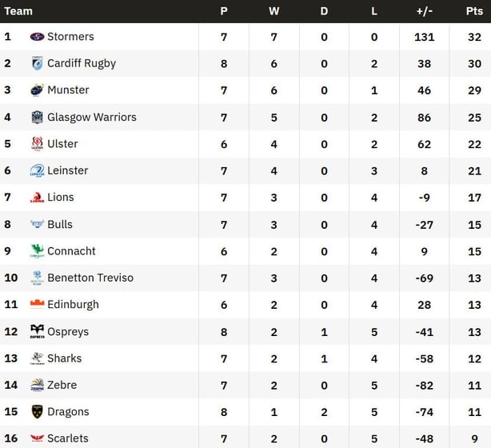The image size is (491, 448).
Task: Click the W column header
Action: click(273, 11)
